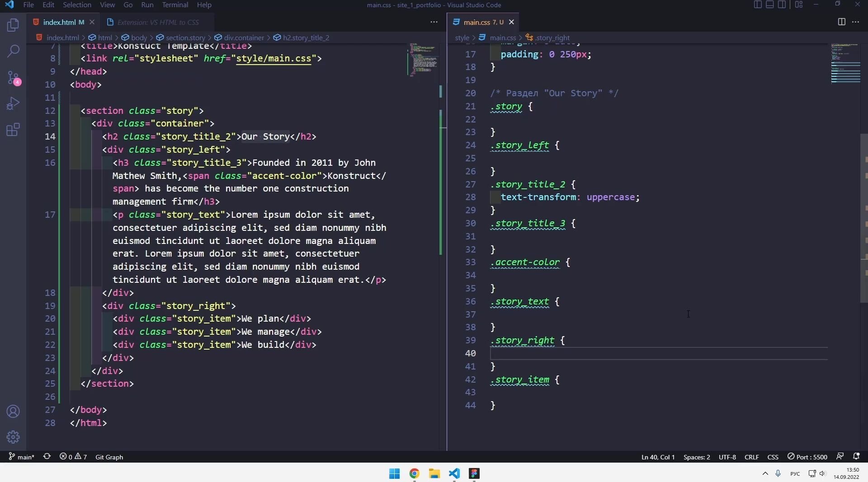Image resolution: width=868 pixels, height=482 pixels.
Task: Open the Extensions view
Action: click(13, 130)
